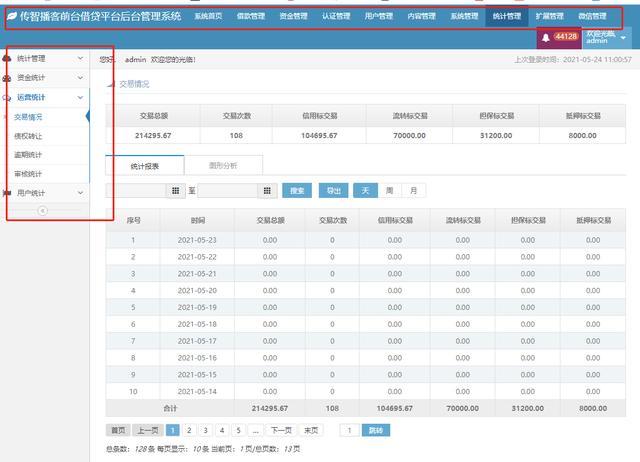Select page 3 in pagination
The height and width of the screenshot is (462, 640).
[206, 430]
